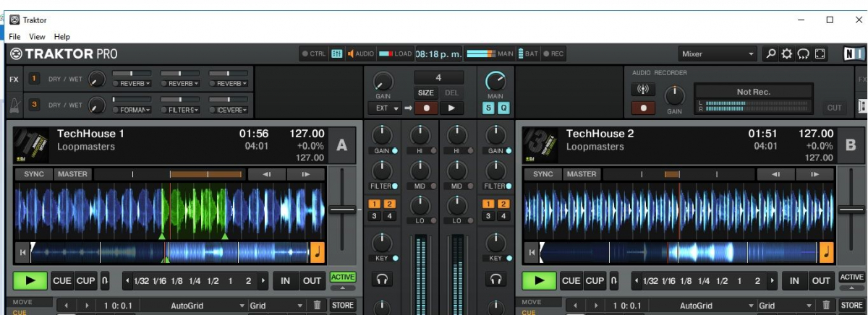Click the deck A tempo fader handle
Image resolution: width=868 pixels, height=315 pixels.
pyautogui.click(x=343, y=210)
